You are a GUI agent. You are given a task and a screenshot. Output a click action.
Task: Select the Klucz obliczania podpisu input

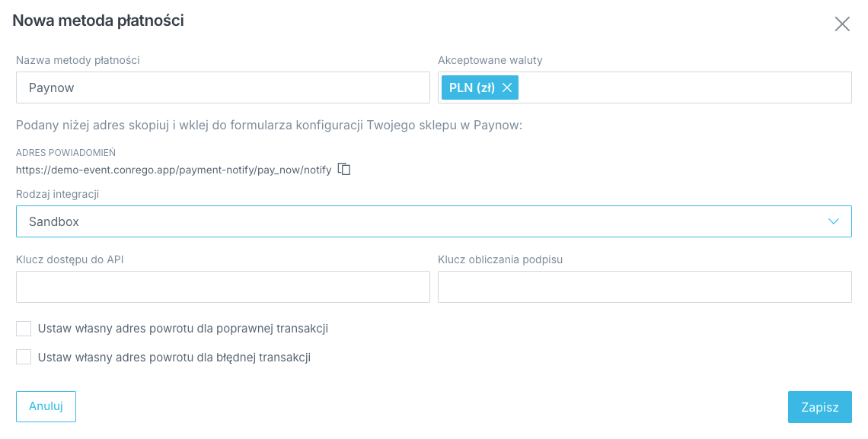(644, 287)
